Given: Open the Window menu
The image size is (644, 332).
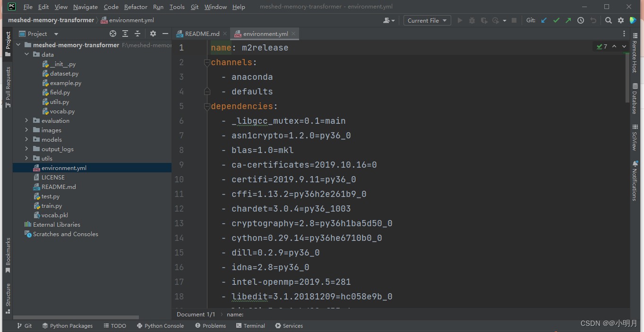Looking at the screenshot, I should 215,7.
